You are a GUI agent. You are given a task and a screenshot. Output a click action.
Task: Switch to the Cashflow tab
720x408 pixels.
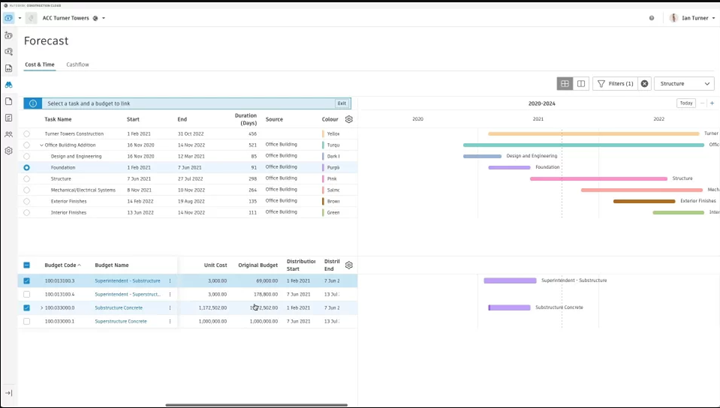tap(78, 65)
